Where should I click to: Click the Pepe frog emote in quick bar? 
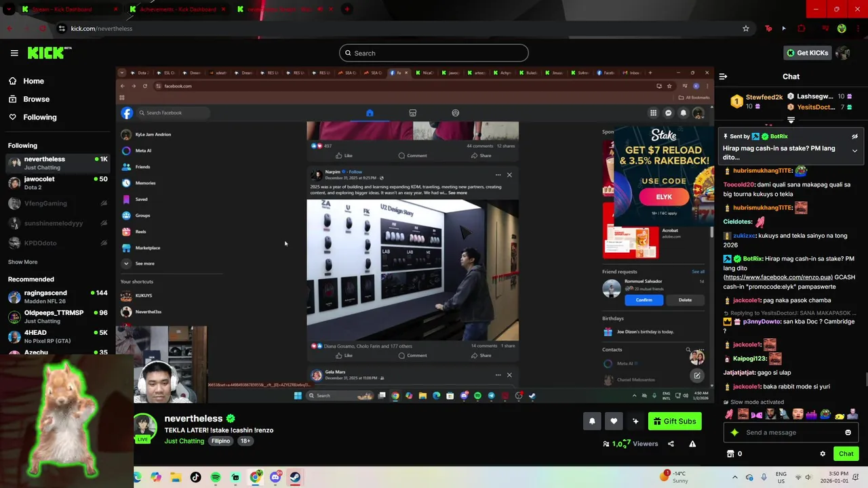(x=825, y=414)
